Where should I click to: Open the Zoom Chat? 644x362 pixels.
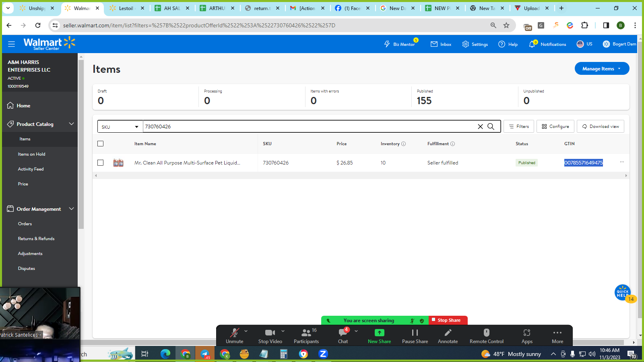[x=343, y=336]
